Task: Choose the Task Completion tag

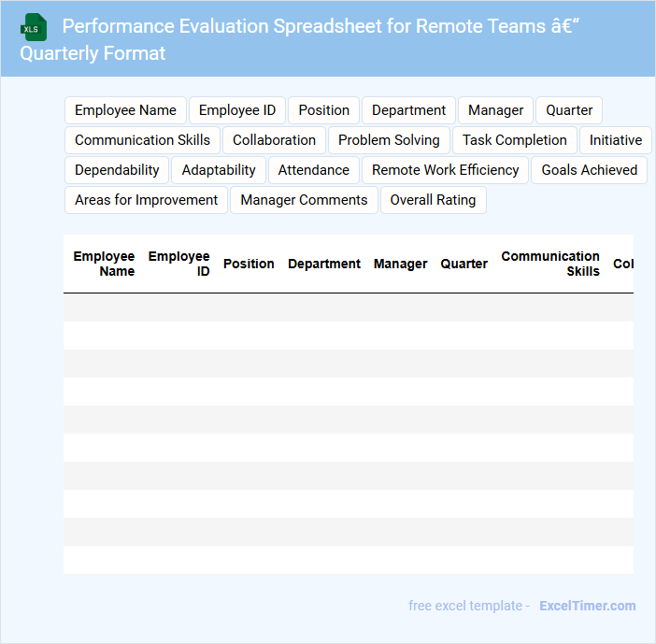Action: point(514,140)
